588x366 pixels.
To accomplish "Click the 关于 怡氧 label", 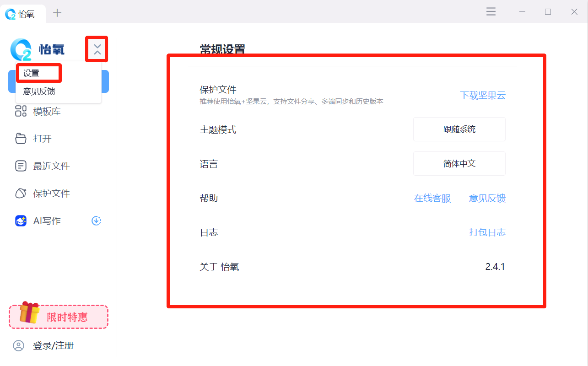I will (219, 267).
